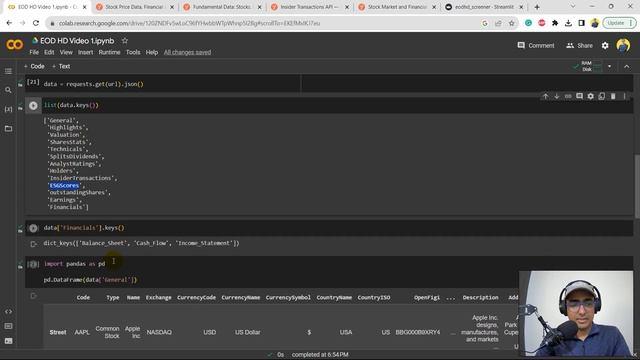This screenshot has width=640, height=360.
Task: Click the output icon beside the DataFrame table
Action: [x=33, y=296]
